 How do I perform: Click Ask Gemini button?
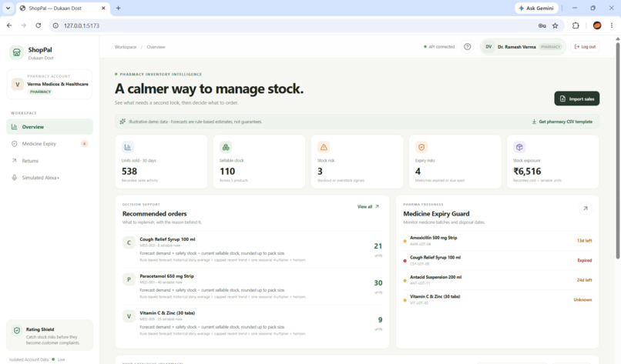[536, 8]
